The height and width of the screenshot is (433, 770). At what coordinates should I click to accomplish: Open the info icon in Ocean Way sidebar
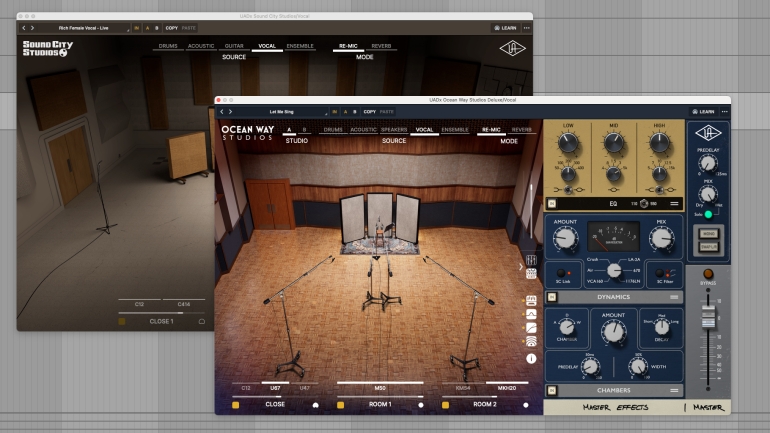[x=531, y=359]
